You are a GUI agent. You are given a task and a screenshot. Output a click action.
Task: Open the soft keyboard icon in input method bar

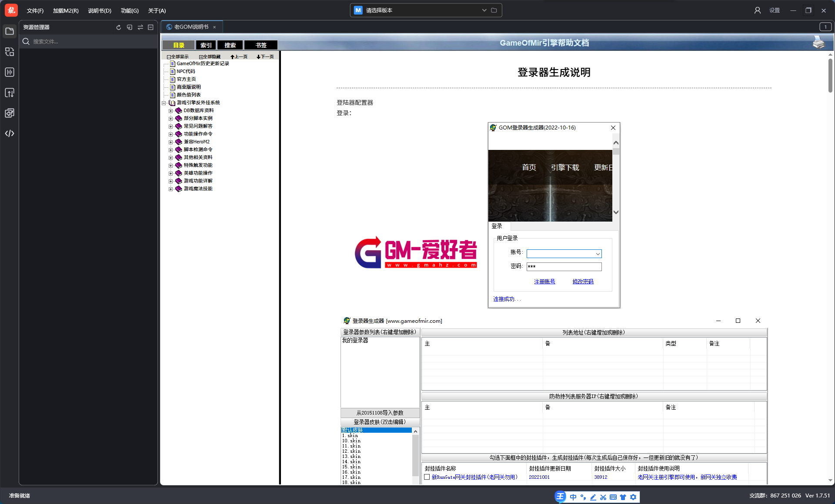click(613, 497)
